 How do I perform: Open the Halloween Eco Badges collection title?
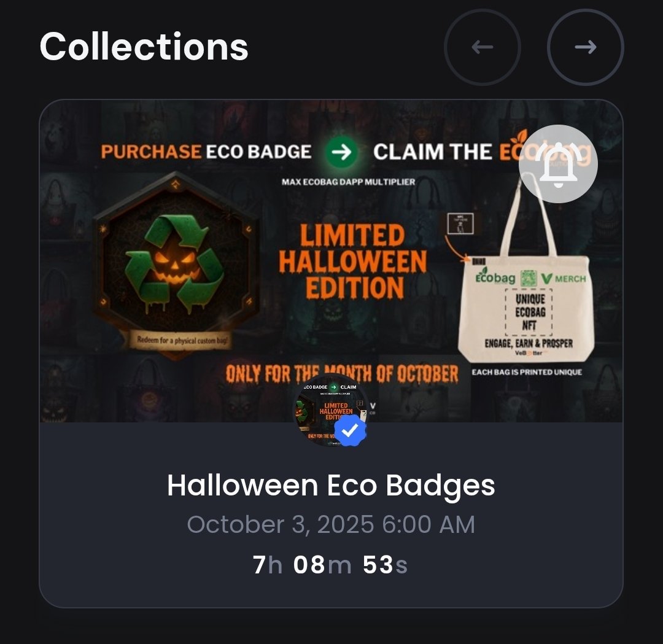tap(331, 486)
